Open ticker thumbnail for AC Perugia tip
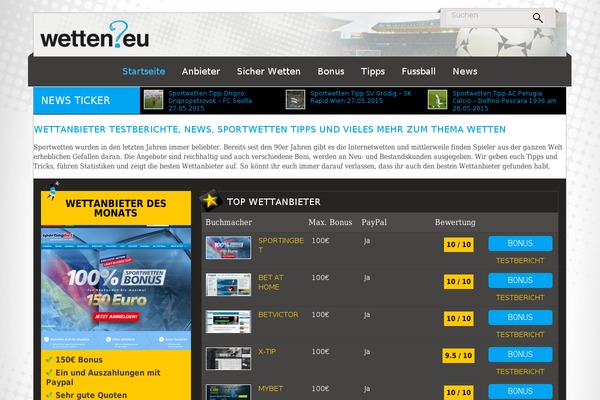 (437, 100)
